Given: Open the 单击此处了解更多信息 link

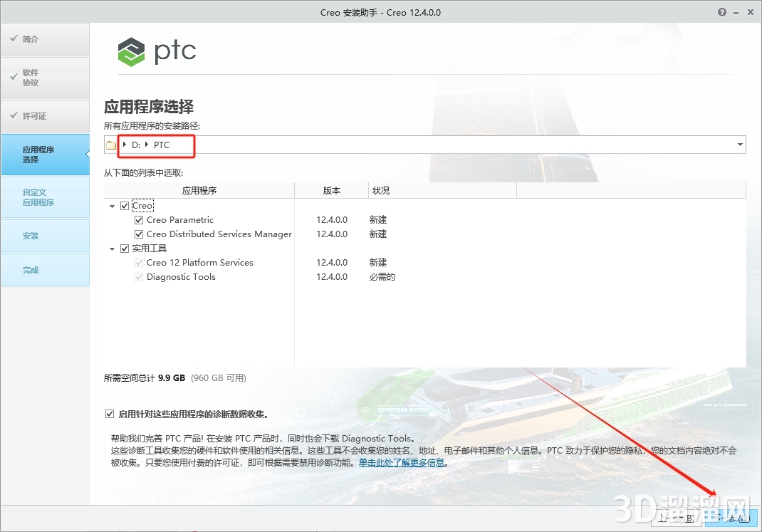Looking at the screenshot, I should click(x=402, y=462).
